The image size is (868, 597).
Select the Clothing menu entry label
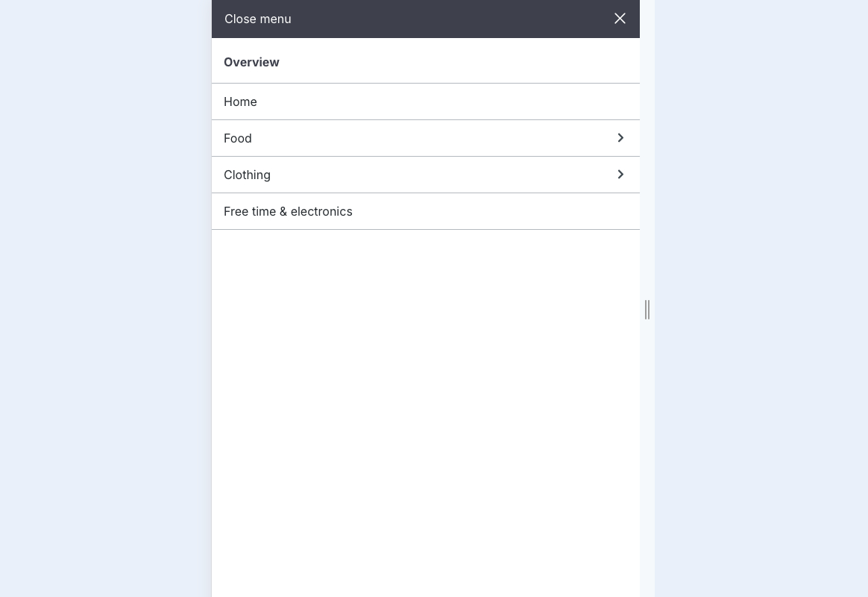click(247, 175)
